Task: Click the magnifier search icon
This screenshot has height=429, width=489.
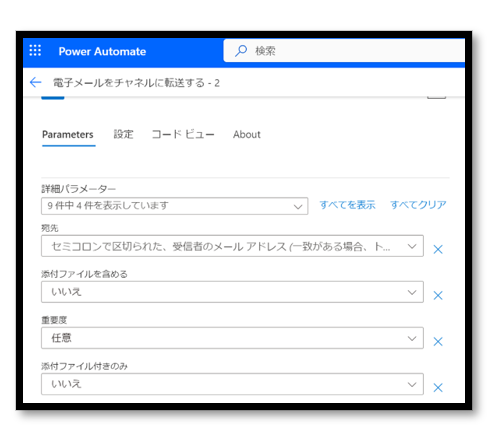Action: [x=241, y=51]
